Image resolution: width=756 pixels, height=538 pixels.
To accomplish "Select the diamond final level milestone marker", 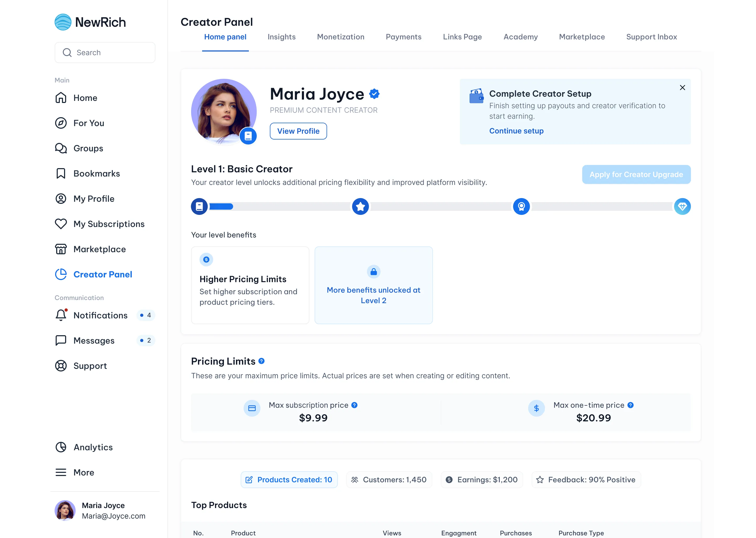I will 682,206.
